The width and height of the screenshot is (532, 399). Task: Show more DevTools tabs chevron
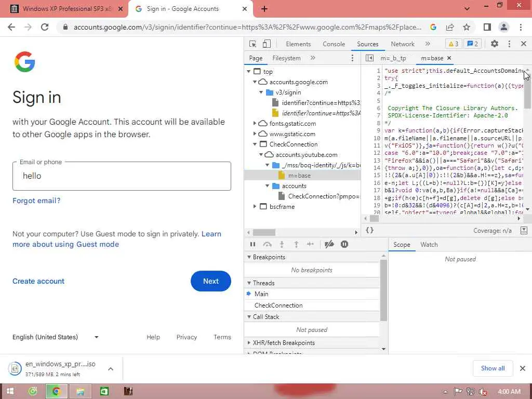[428, 44]
